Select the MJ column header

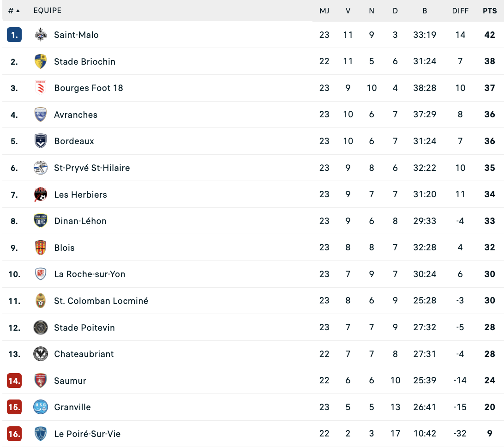[x=324, y=11]
